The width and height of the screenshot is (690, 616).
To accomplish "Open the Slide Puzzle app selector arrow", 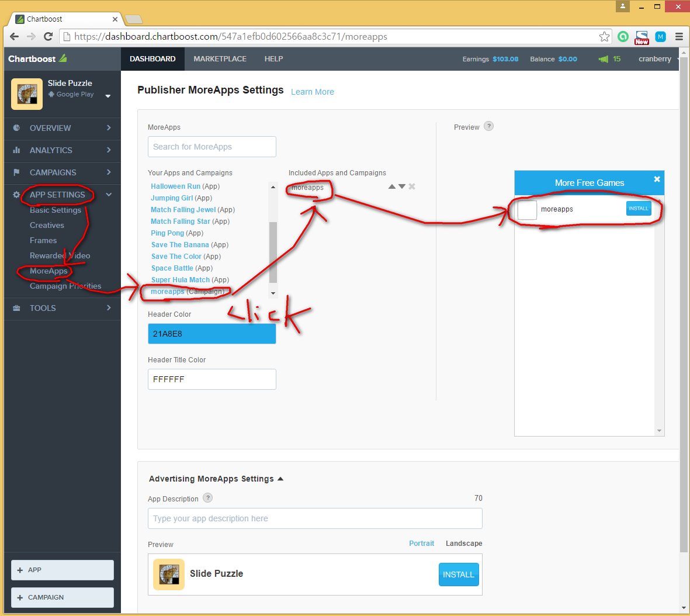I will tap(108, 96).
